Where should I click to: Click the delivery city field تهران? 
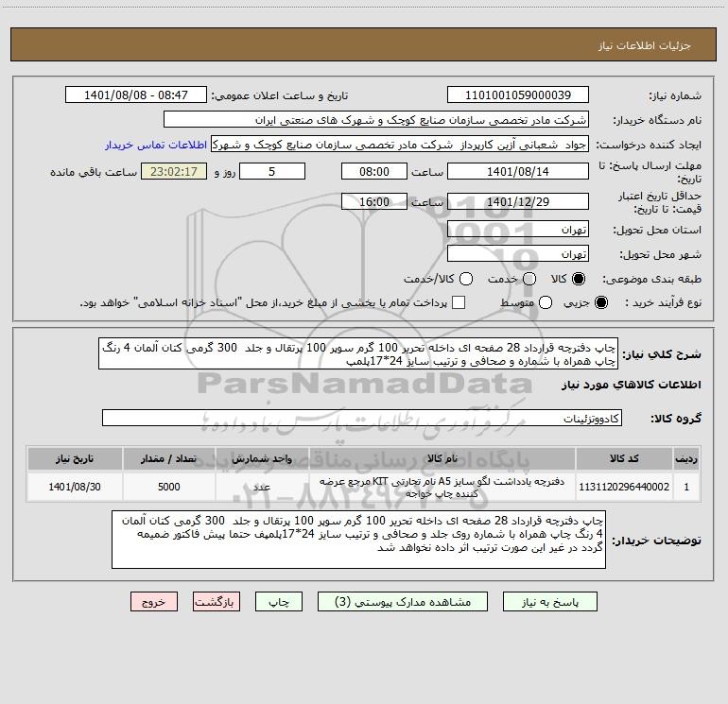point(518,254)
